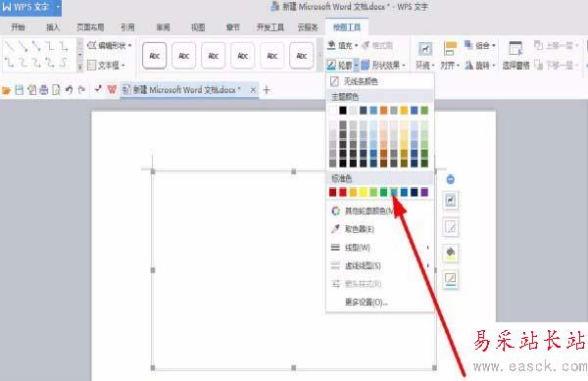Collapse the 轮廓 dropdown arrow

[x=357, y=66]
